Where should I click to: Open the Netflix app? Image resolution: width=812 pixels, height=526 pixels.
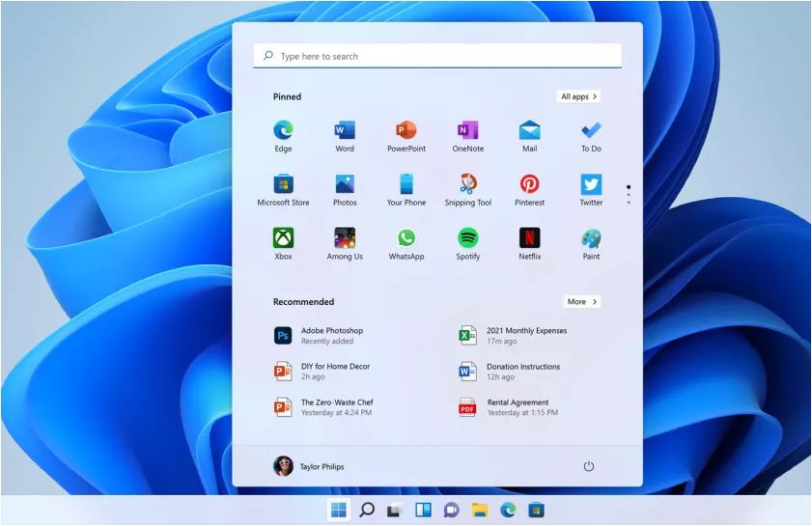click(x=529, y=244)
